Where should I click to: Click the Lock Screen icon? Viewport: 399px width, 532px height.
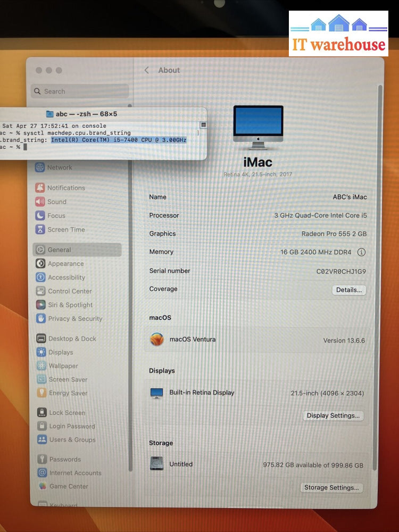click(41, 412)
